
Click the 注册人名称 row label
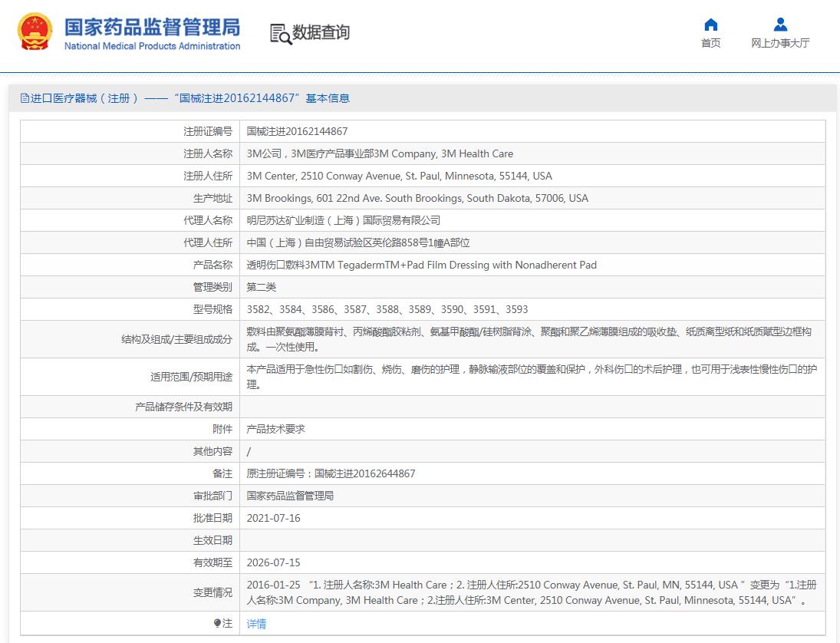[x=208, y=153]
